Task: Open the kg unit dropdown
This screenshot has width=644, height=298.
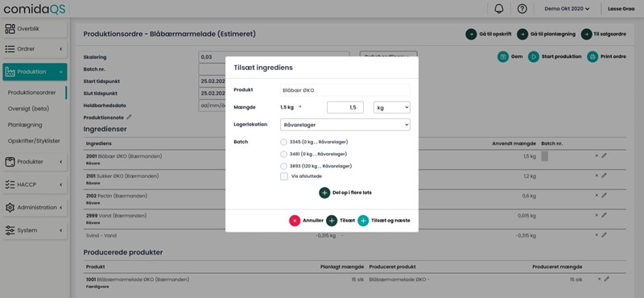Action: 392,107
